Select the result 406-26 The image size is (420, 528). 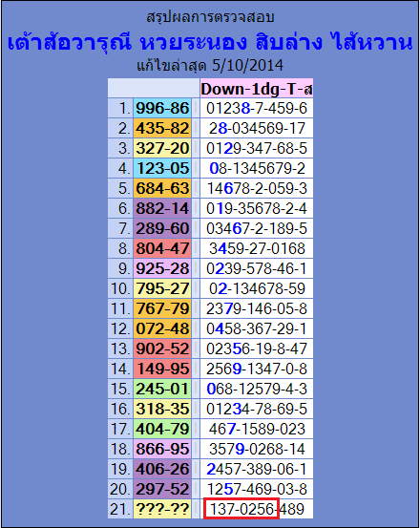[162, 469]
